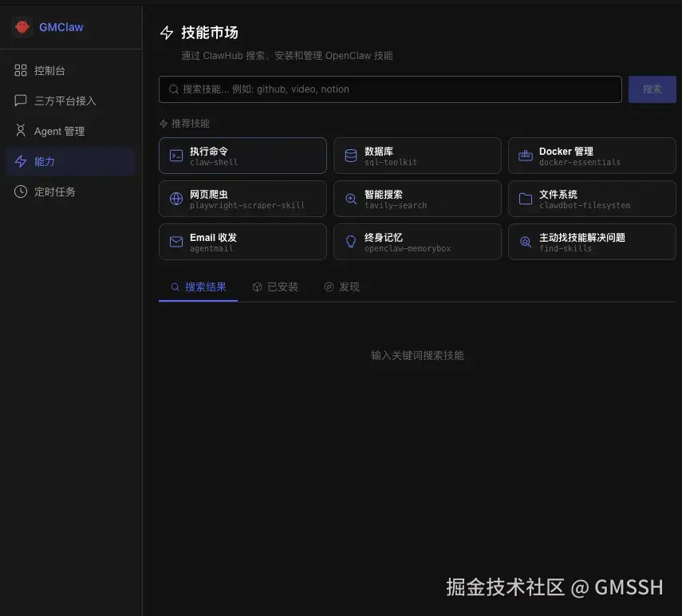Switch to the 已安装 tab
This screenshot has height=616, width=682.
(x=276, y=286)
